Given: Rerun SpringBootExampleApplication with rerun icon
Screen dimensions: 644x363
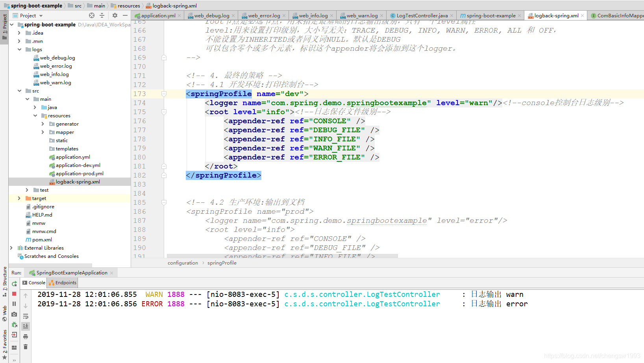Looking at the screenshot, I should pos(14,284).
